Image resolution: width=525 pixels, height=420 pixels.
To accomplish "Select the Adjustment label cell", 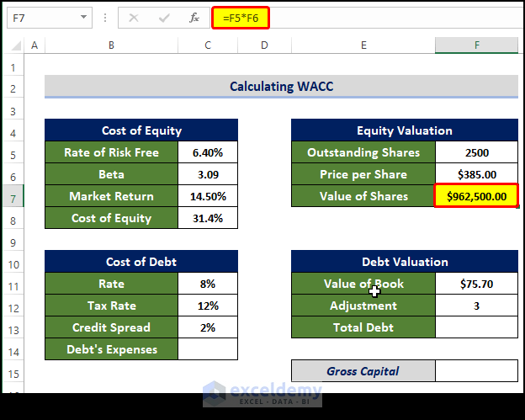I will pos(363,306).
